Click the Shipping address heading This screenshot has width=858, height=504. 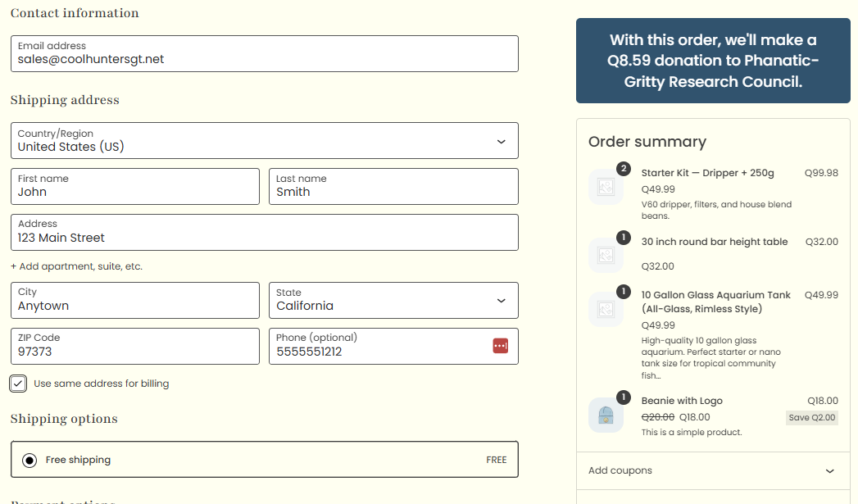point(65,100)
